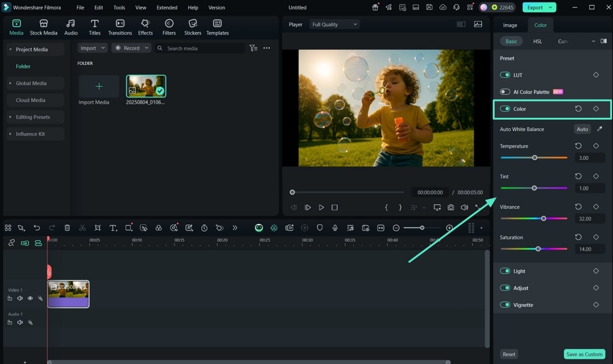Click the Search media field

199,48
